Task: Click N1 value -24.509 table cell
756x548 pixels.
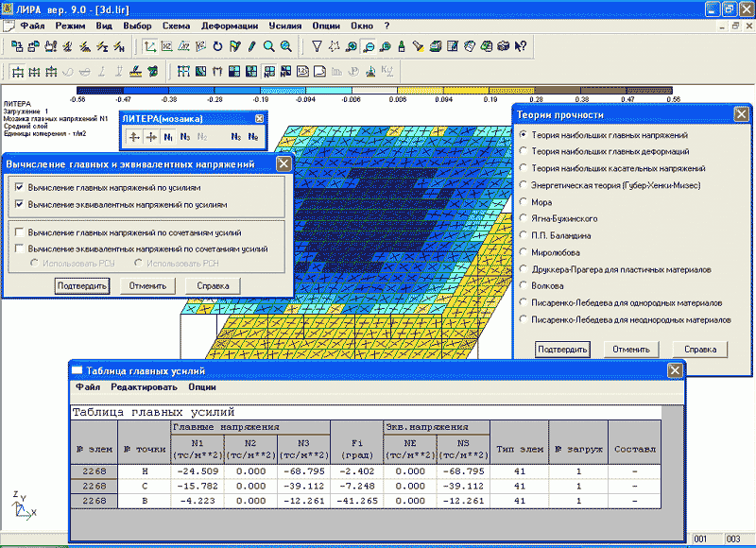Action: click(197, 470)
